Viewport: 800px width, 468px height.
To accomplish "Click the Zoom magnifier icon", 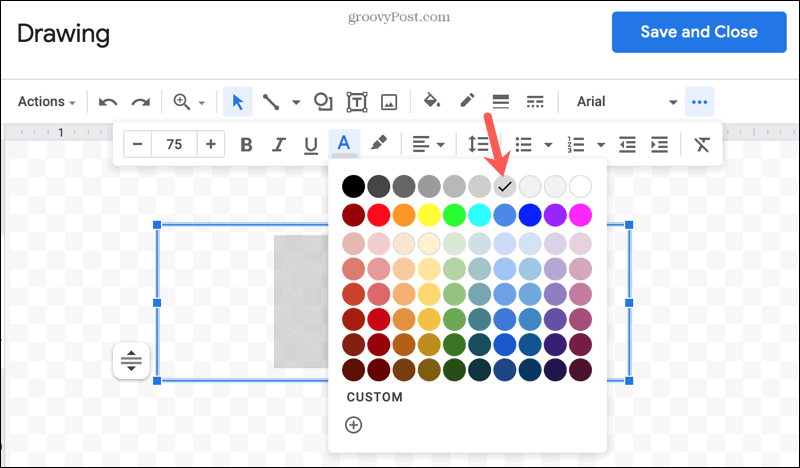I will [x=182, y=102].
